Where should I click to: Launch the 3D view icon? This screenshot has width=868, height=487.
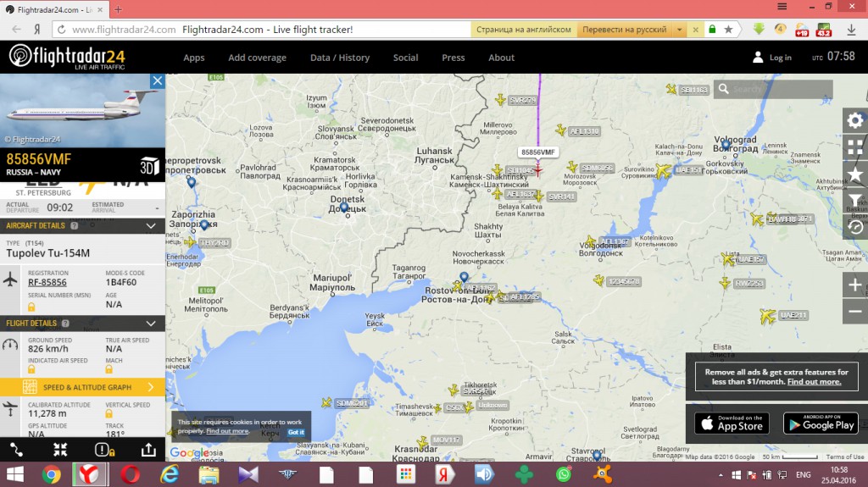pos(149,166)
